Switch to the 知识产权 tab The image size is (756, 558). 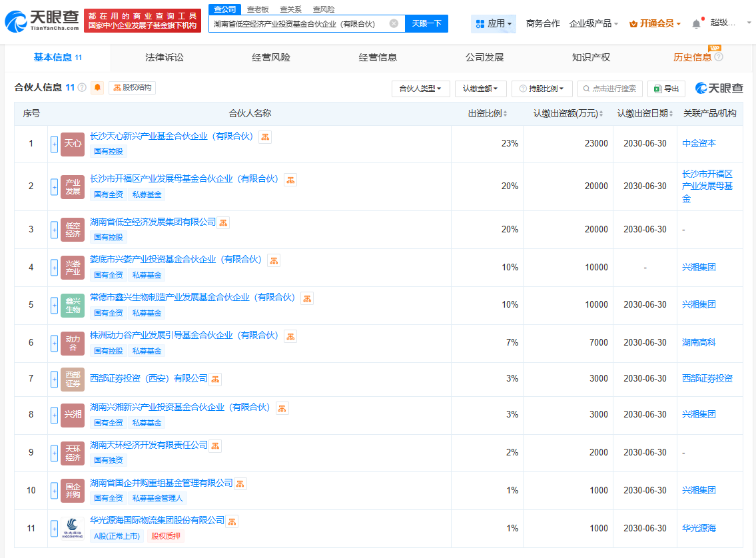tap(591, 57)
